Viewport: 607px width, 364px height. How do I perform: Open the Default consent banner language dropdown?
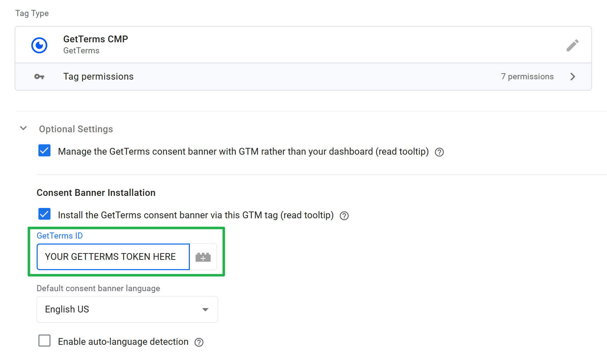(x=127, y=309)
